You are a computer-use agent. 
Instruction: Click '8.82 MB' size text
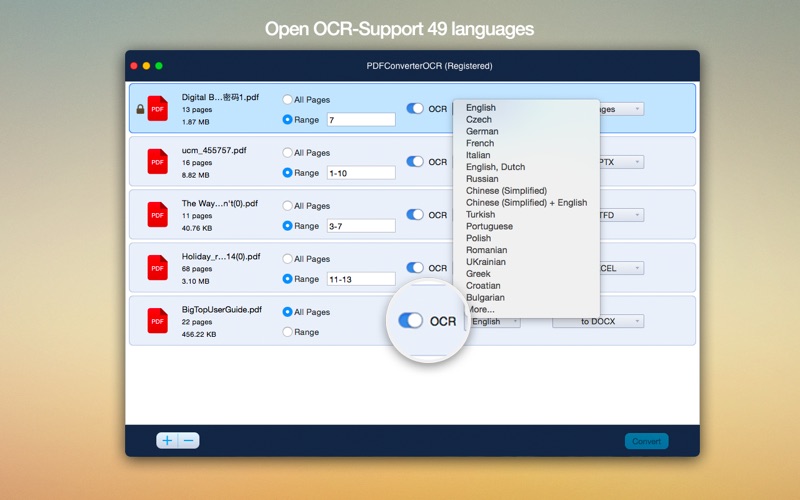coord(195,175)
